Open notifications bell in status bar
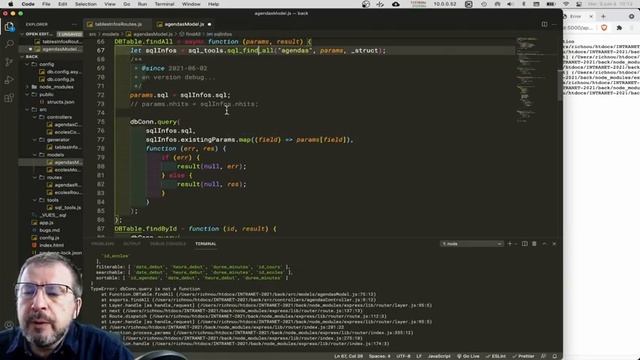This screenshot has height=360, width=640. (x=554, y=356)
